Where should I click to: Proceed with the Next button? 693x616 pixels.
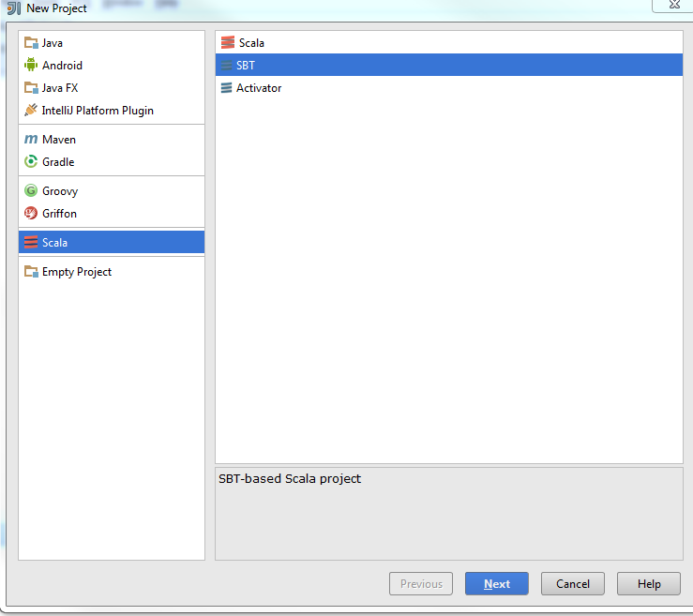(497, 584)
